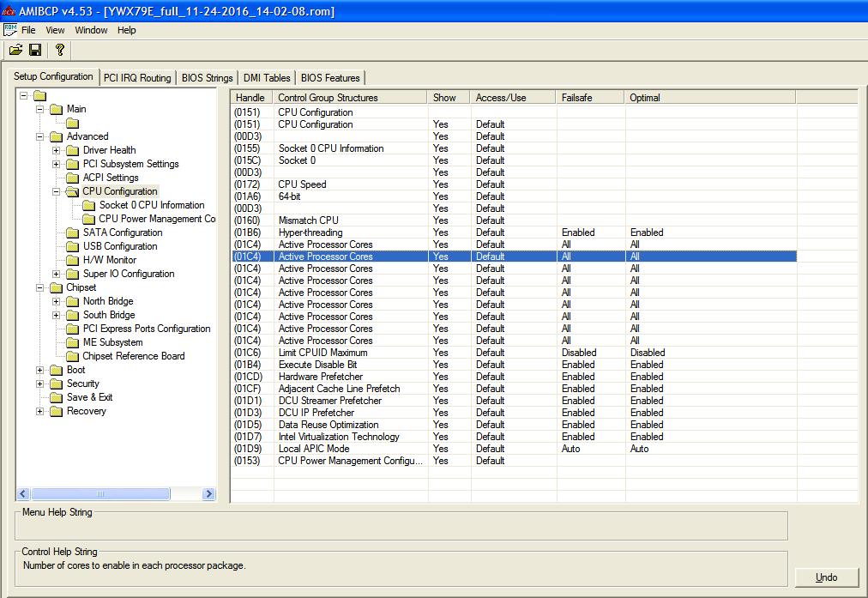Screen dimensions: 868x598
Task: Click the Chipset Reference Board folder icon
Action: pyautogui.click(x=73, y=357)
